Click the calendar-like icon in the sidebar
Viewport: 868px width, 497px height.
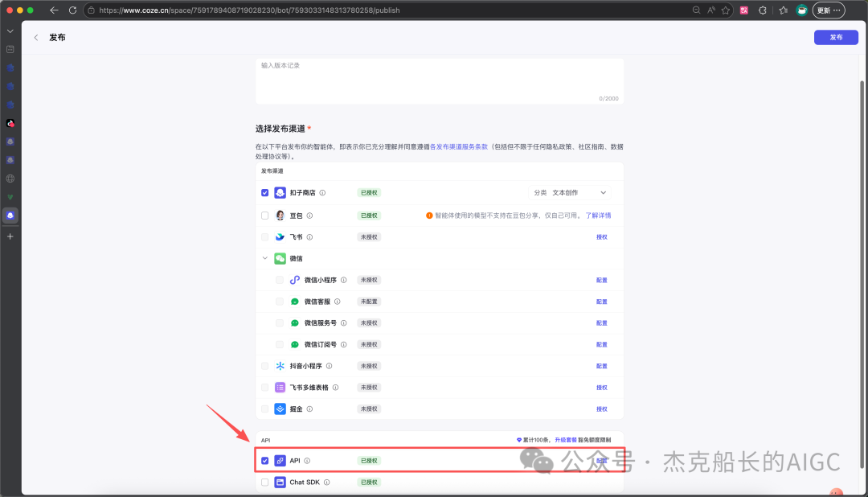tap(10, 49)
